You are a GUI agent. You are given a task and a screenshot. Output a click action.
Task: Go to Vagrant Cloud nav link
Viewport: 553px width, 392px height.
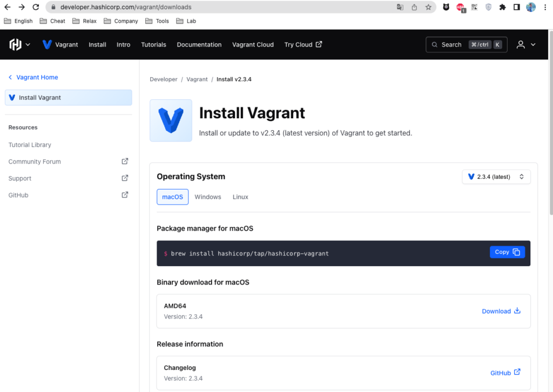253,44
